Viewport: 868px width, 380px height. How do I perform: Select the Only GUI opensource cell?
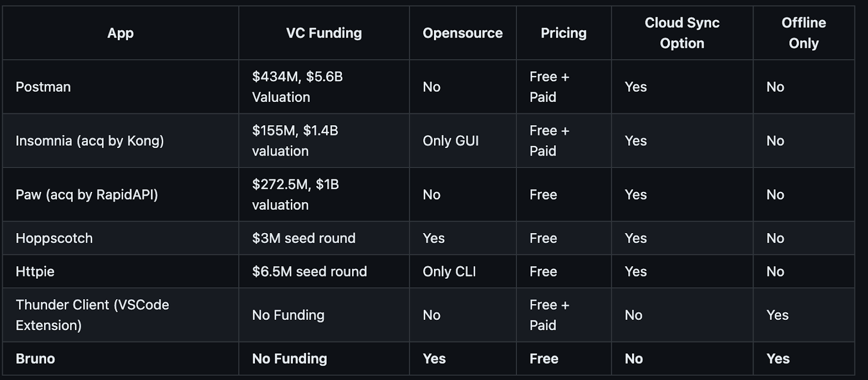click(463, 140)
